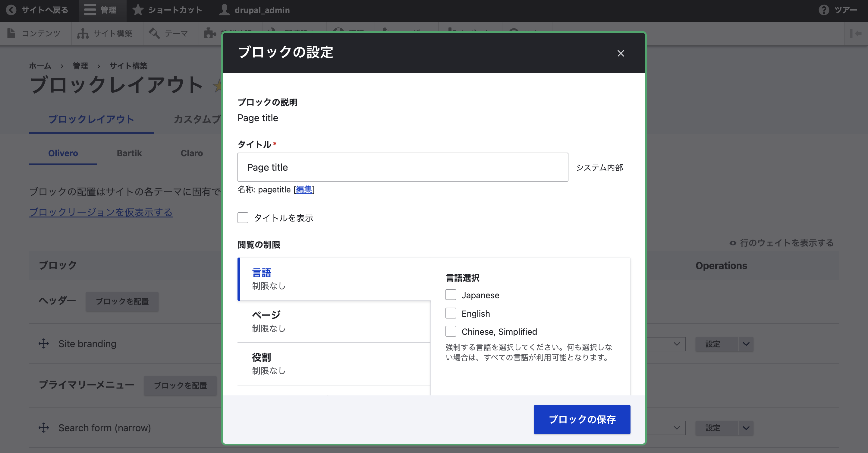The width and height of the screenshot is (868, 453).
Task: Click the サイトへ戻る back icon
Action: pos(10,9)
